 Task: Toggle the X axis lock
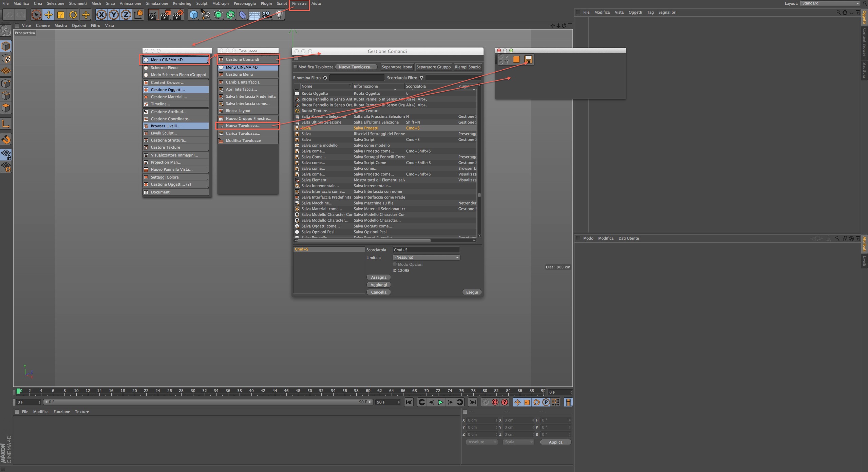[101, 15]
